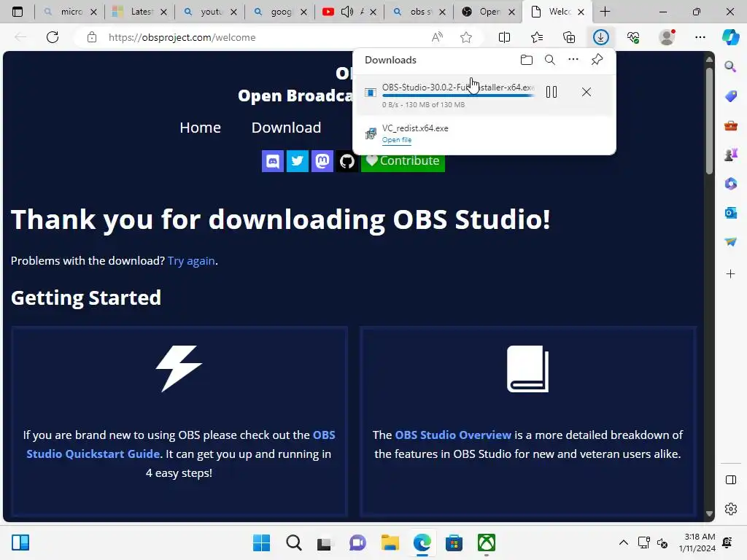
Task: Open the Mastodon icon link
Action: point(322,161)
